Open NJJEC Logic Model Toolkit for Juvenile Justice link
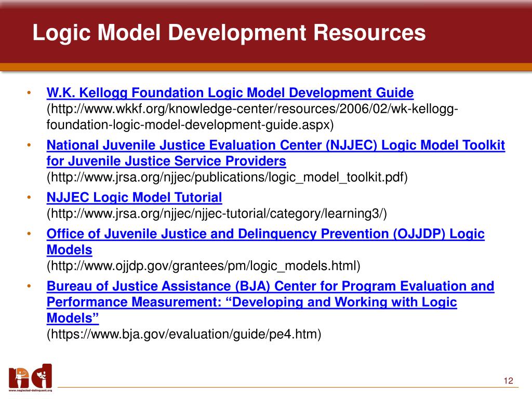 (x=275, y=153)
